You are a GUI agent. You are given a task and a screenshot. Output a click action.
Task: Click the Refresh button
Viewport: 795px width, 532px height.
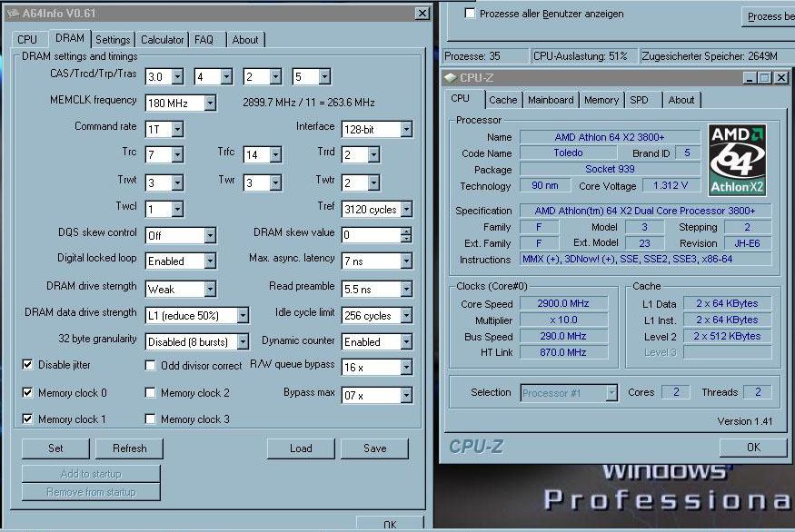point(129,448)
